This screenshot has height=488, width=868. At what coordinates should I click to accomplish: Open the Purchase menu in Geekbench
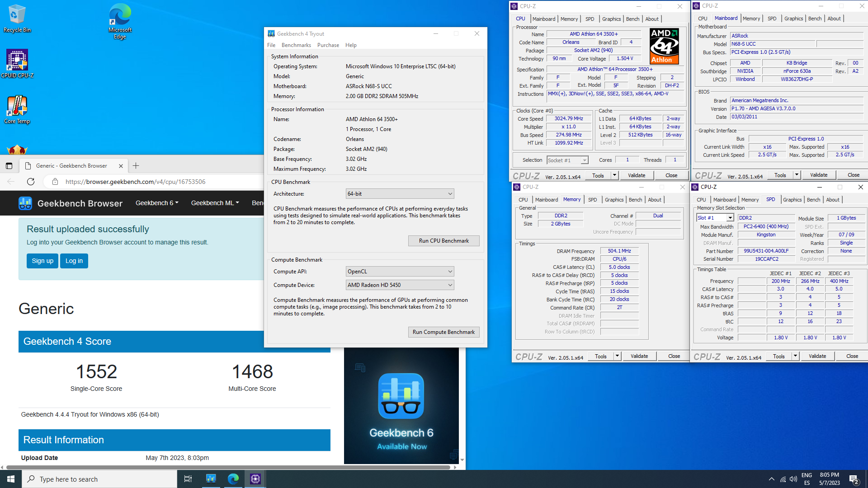[x=328, y=45]
